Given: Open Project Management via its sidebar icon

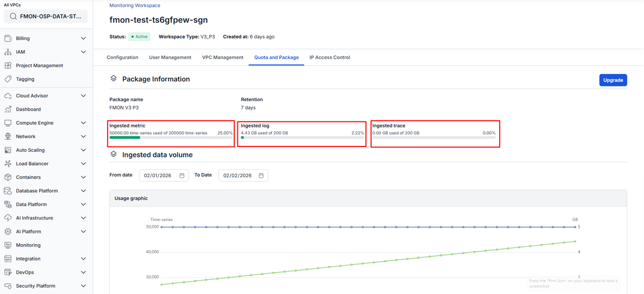Looking at the screenshot, I should tap(8, 66).
